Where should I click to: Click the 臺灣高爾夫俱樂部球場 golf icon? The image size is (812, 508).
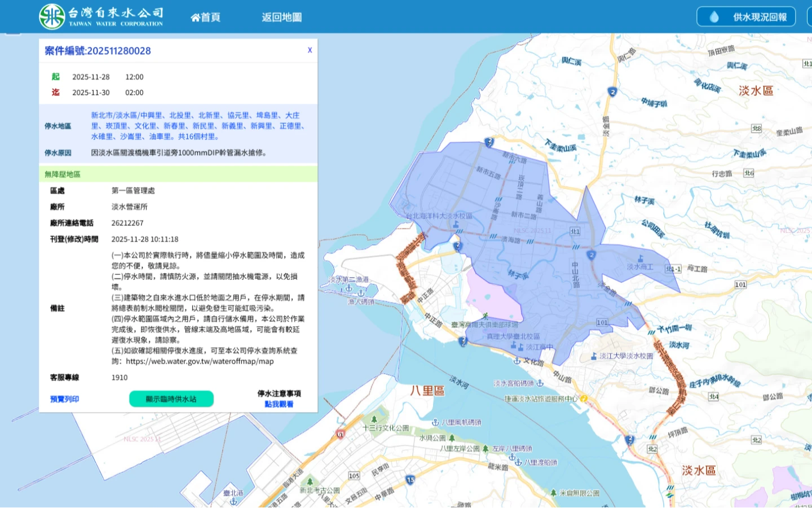(x=485, y=316)
